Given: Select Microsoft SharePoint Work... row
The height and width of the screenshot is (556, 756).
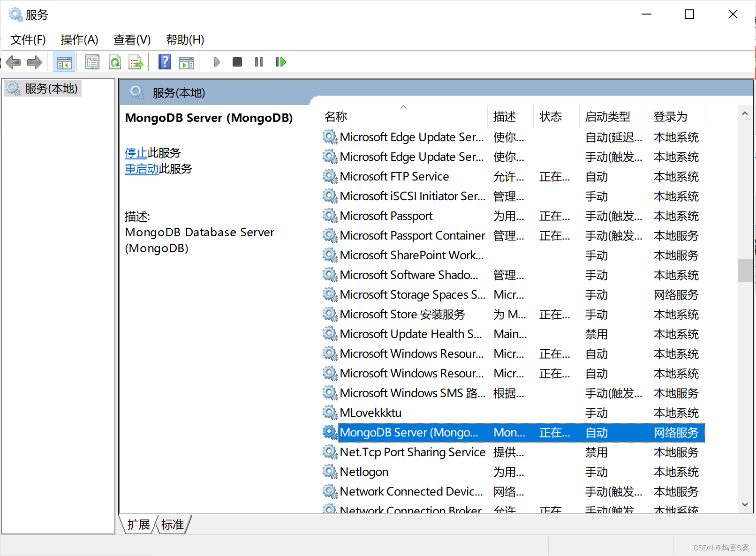Looking at the screenshot, I should [x=513, y=255].
